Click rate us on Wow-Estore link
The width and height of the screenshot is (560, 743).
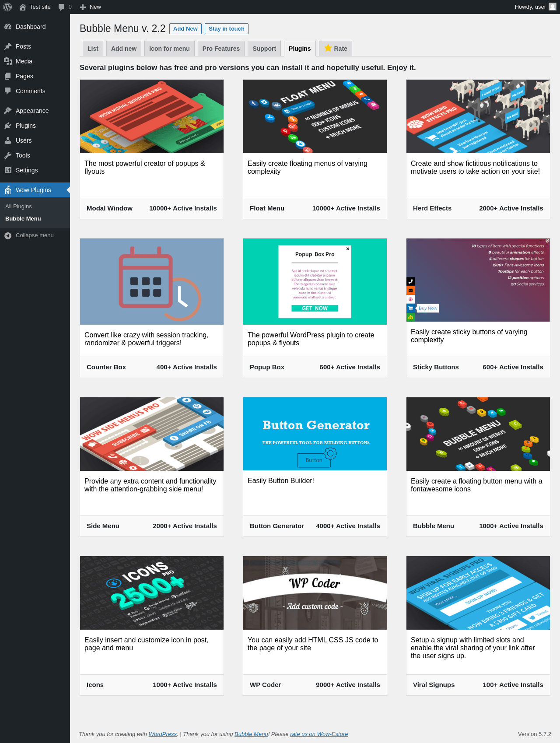[319, 734]
